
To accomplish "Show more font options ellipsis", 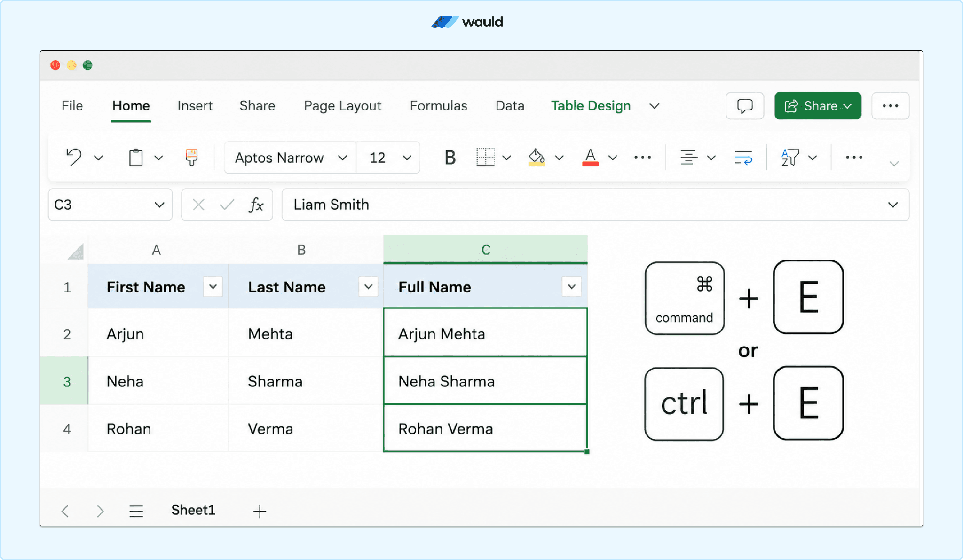I will coord(642,158).
